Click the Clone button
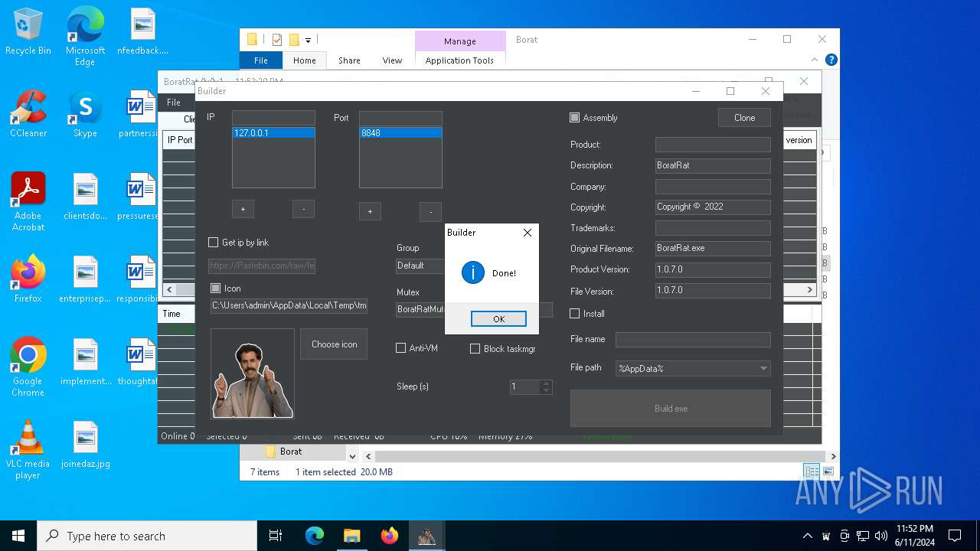This screenshot has width=980, height=551. [x=744, y=118]
